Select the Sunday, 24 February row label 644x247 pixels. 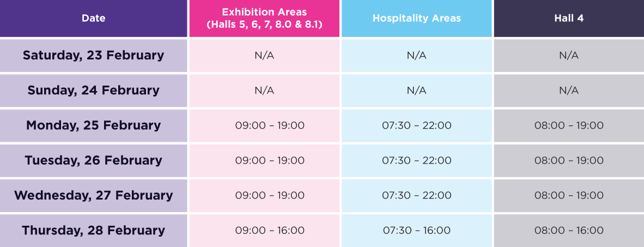tap(94, 91)
